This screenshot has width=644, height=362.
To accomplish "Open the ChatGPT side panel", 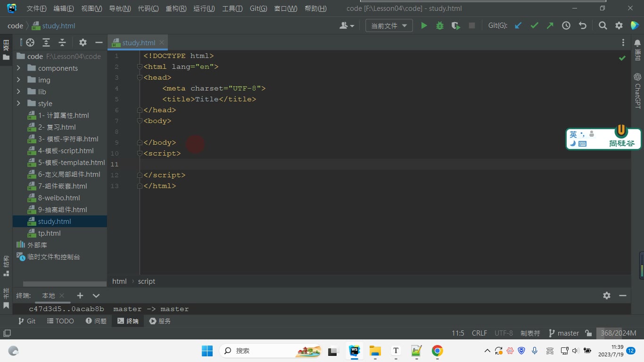I will point(637,91).
